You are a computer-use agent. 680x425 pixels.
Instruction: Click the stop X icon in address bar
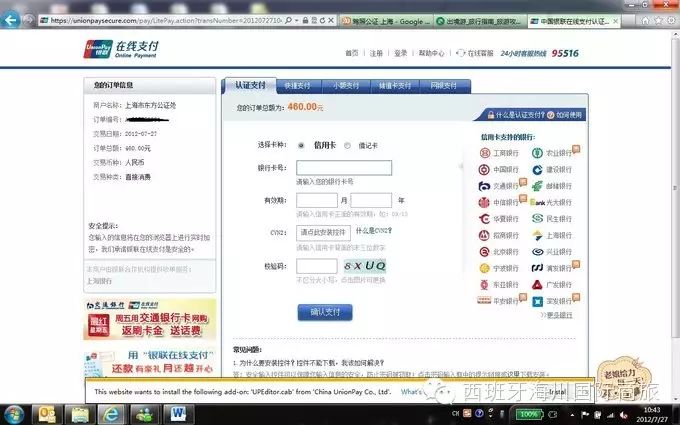click(x=330, y=20)
